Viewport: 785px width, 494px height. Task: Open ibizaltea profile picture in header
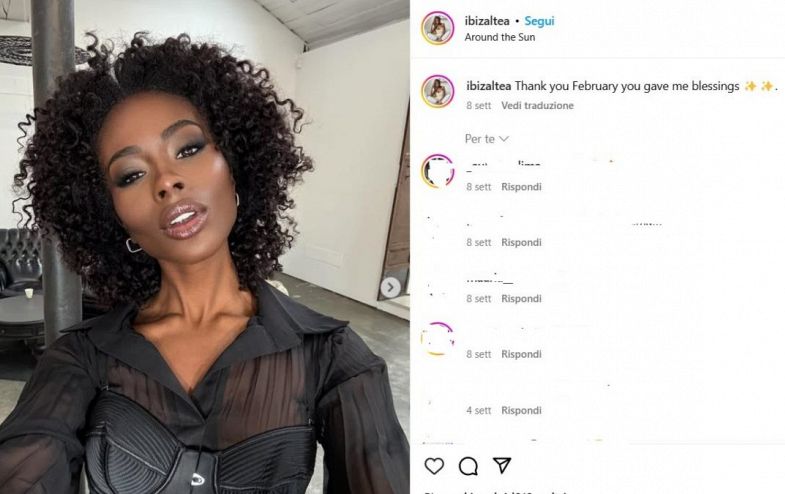tap(438, 28)
